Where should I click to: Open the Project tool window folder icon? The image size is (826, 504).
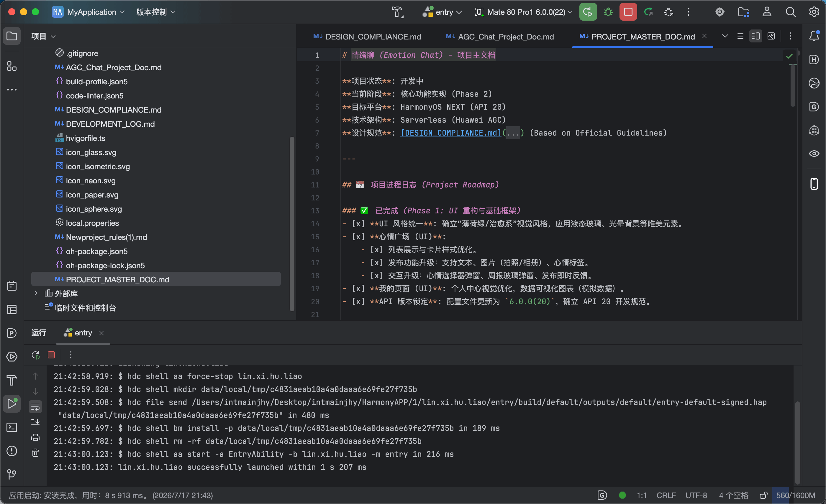pos(12,36)
